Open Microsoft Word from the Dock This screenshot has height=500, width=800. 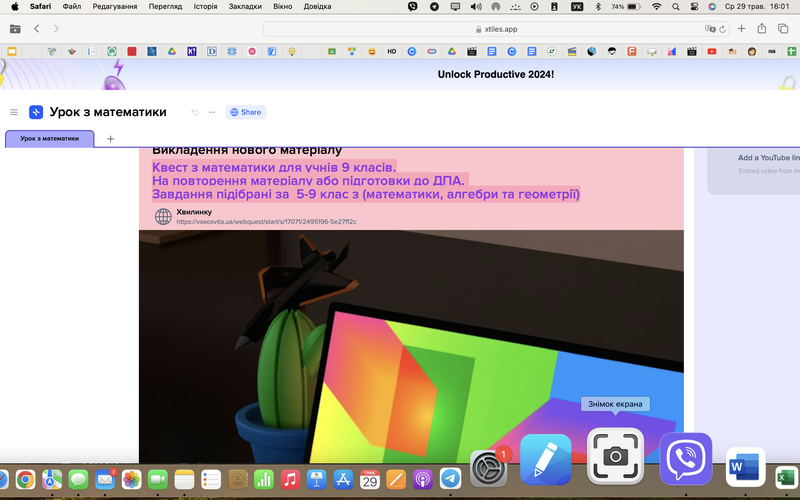(x=745, y=467)
